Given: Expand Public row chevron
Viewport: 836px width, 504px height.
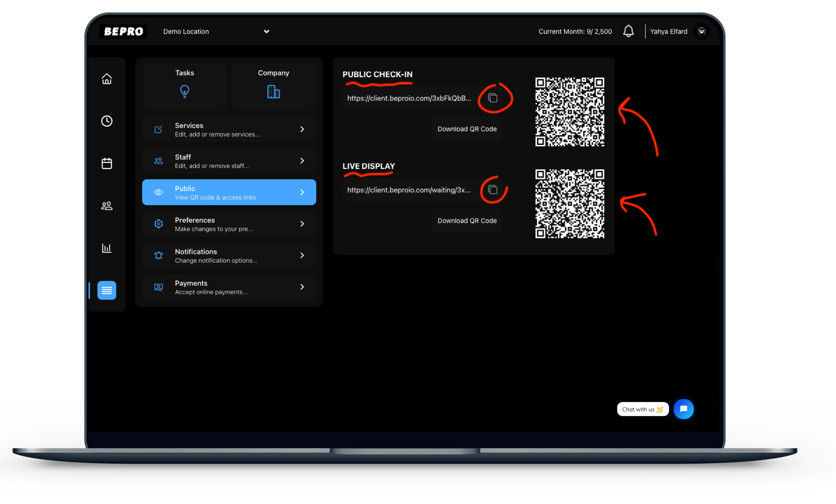Looking at the screenshot, I should pos(302,192).
